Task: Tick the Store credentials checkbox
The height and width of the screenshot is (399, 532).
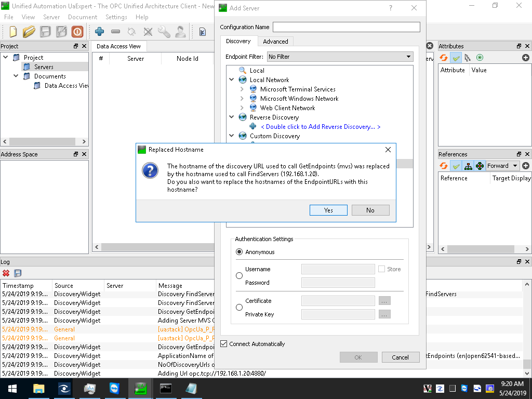Action: coord(381,269)
